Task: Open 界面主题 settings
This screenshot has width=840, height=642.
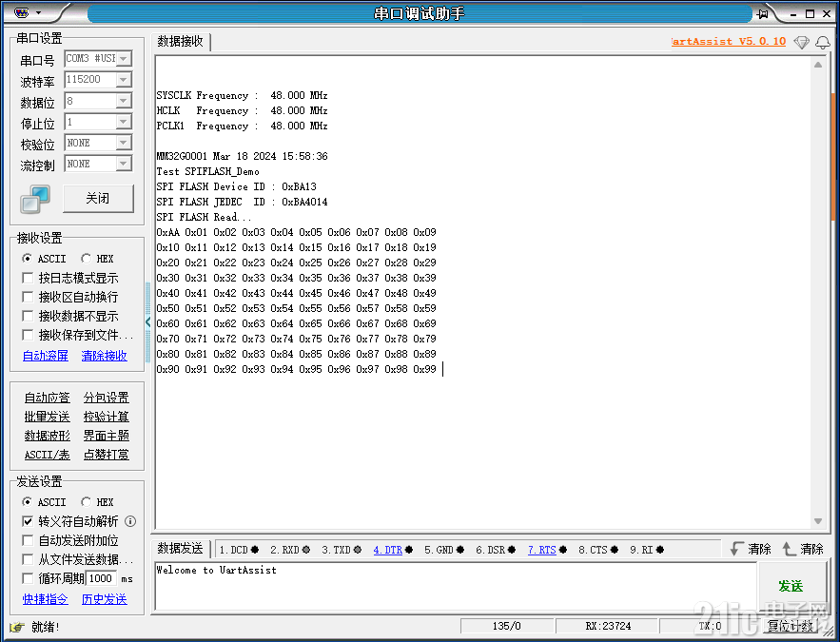Action: coord(107,436)
